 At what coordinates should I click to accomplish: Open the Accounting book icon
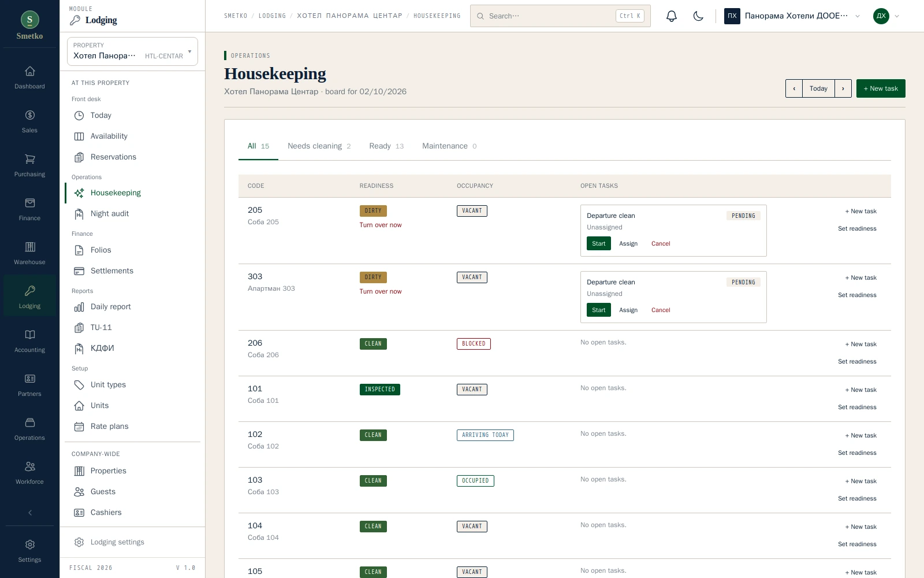click(x=29, y=341)
